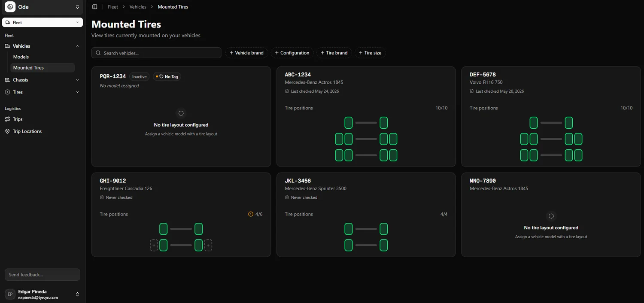Image resolution: width=644 pixels, height=303 pixels.
Task: Click Mercedes-Benz Sprinter 3500 model text
Action: 316,188
